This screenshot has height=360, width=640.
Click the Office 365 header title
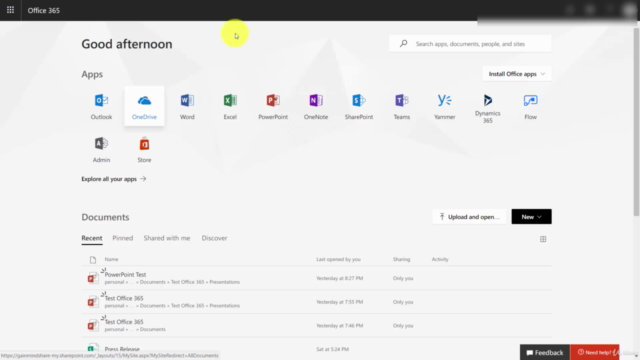(44, 10)
